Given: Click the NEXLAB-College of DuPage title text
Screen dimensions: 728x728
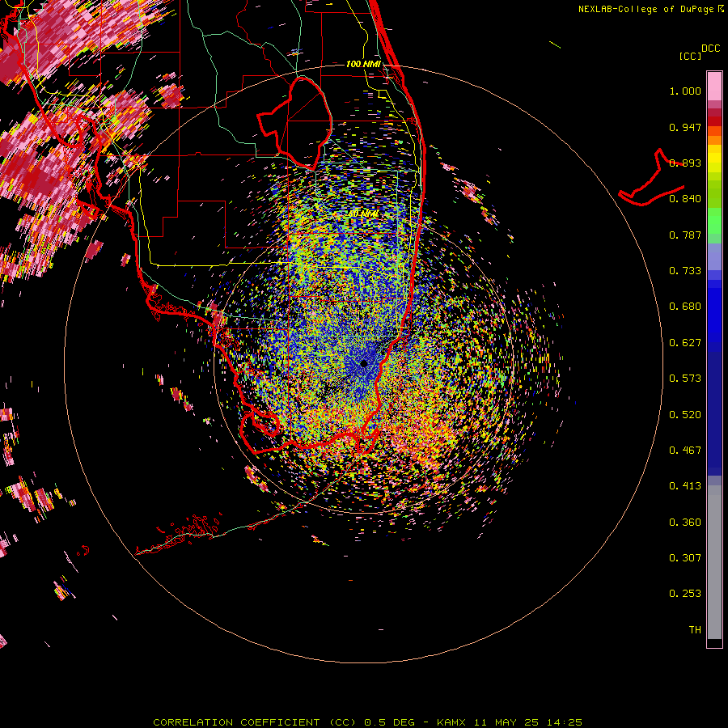Looking at the screenshot, I should click(645, 9).
